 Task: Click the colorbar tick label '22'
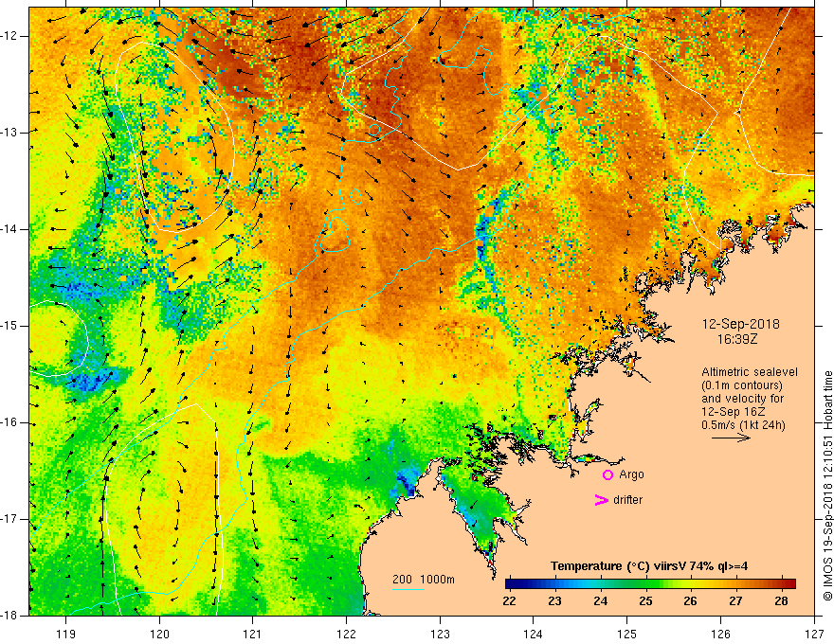[510, 601]
